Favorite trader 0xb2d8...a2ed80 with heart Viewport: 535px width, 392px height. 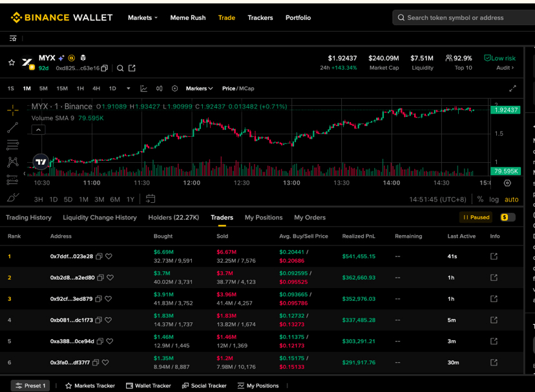tap(110, 277)
